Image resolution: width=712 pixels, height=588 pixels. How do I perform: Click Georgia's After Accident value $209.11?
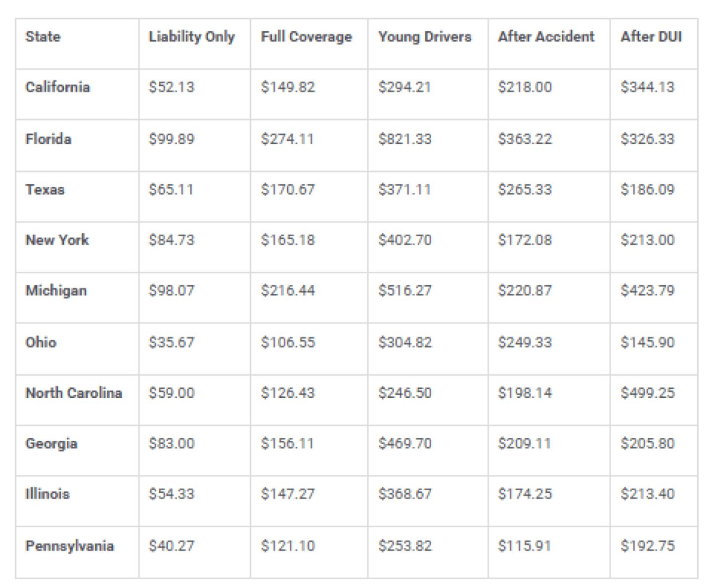[x=524, y=443]
